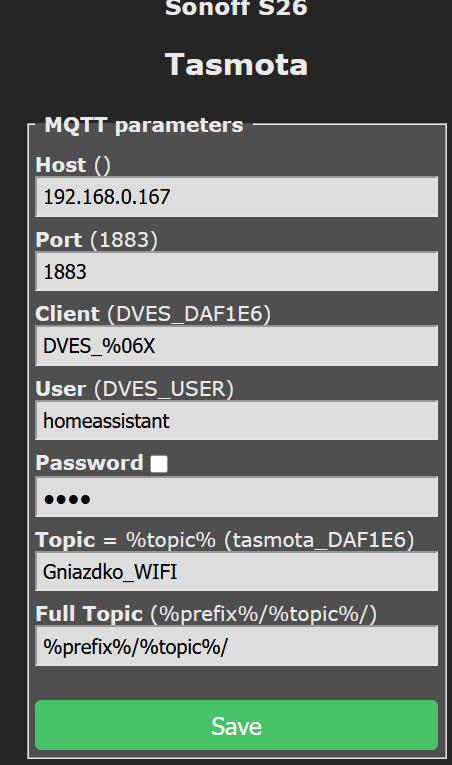Click into the Client field DVES_%06X
Image resolution: width=452 pixels, height=765 pixels.
click(x=236, y=346)
